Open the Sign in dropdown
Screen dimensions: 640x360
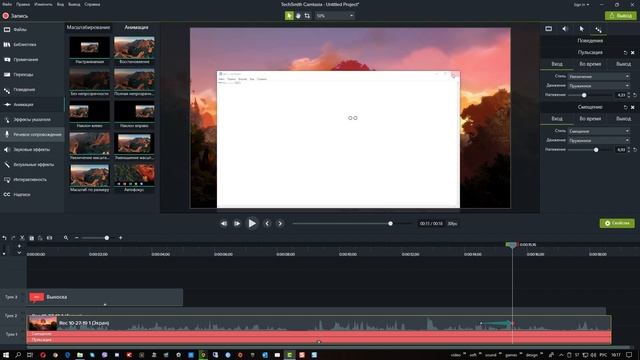tap(581, 4)
